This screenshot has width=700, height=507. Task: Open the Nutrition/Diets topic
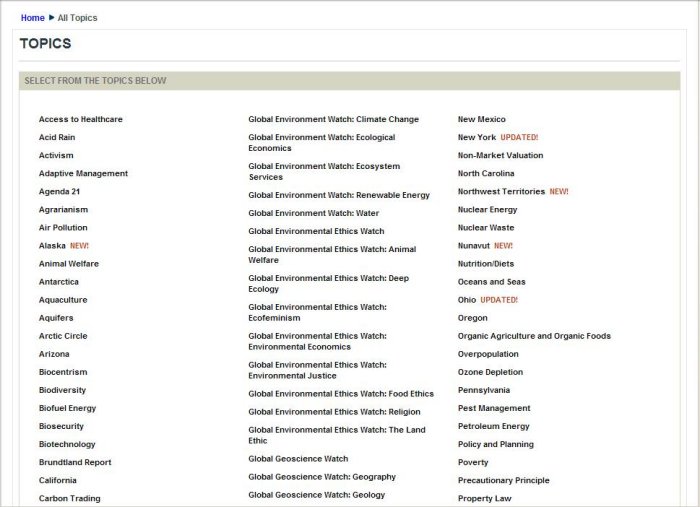(x=486, y=264)
